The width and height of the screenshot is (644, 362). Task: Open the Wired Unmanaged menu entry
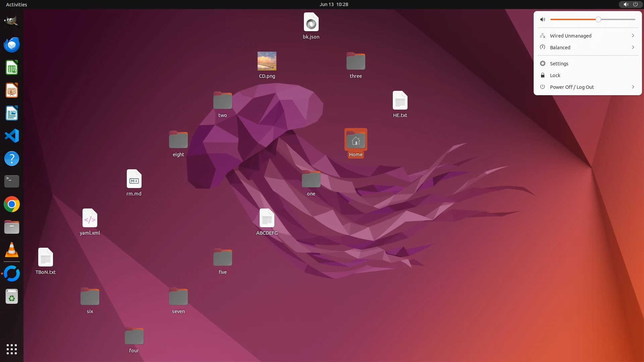tap(588, 36)
